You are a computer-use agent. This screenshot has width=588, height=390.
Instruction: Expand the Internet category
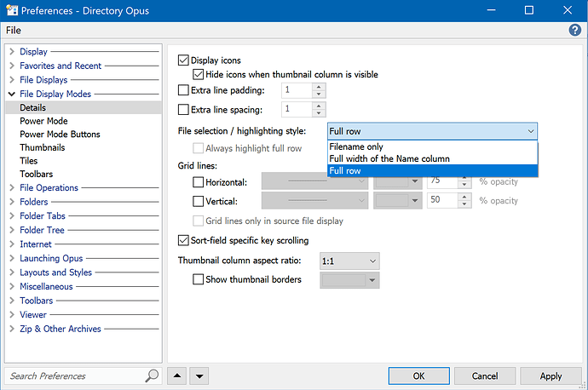(12, 244)
